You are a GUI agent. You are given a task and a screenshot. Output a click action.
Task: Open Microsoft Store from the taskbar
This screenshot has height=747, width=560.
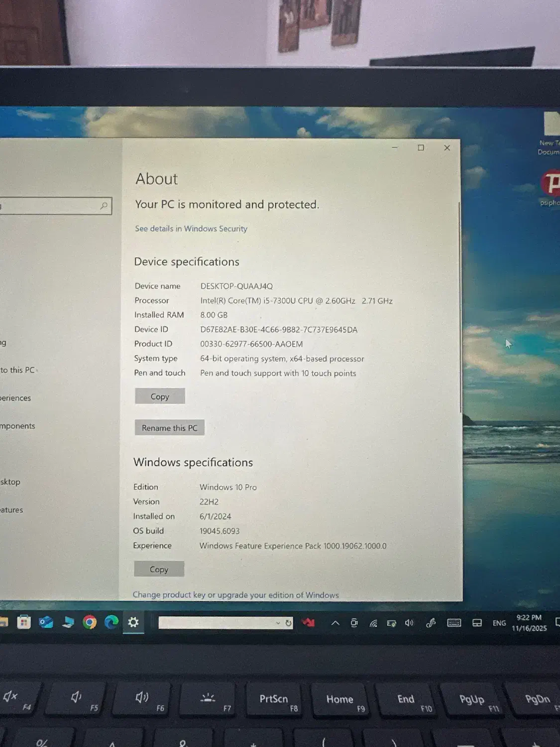pos(24,622)
